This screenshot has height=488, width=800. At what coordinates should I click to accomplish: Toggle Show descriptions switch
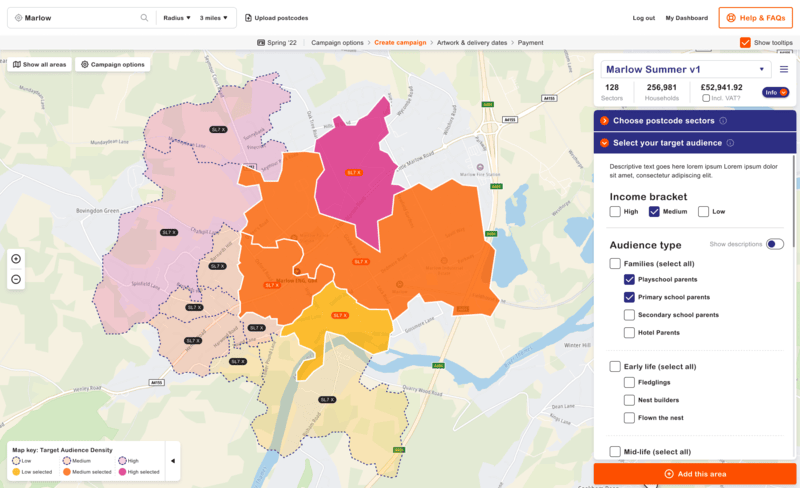pos(774,244)
